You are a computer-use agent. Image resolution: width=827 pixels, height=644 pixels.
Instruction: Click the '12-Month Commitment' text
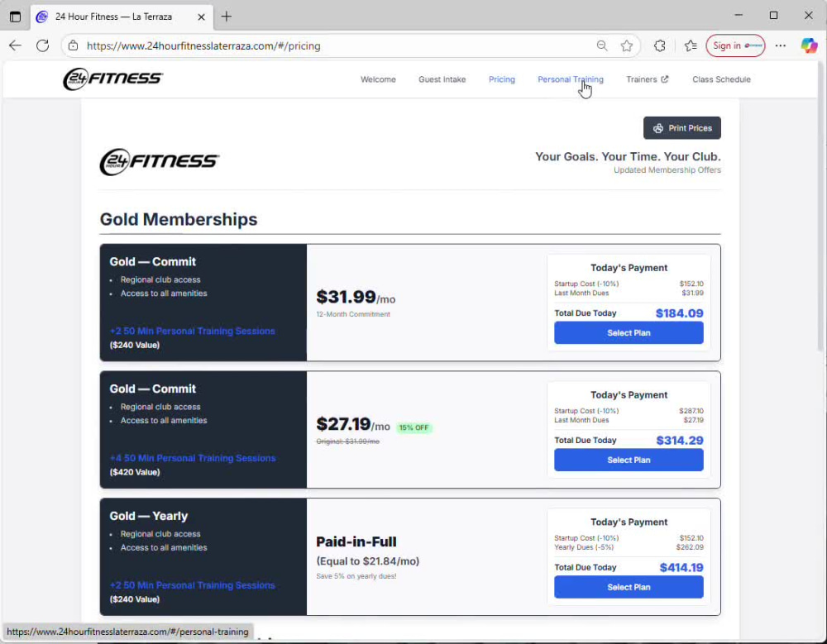(x=353, y=314)
